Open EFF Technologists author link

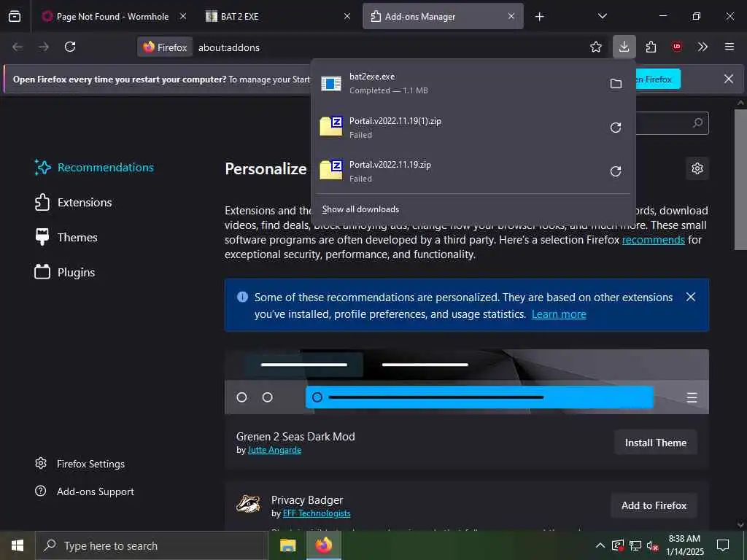[317, 513]
